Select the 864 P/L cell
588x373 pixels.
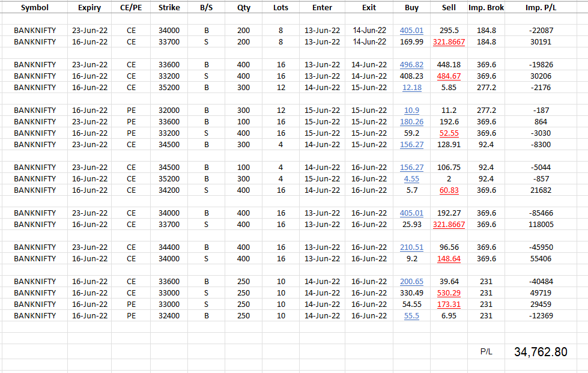(541, 121)
